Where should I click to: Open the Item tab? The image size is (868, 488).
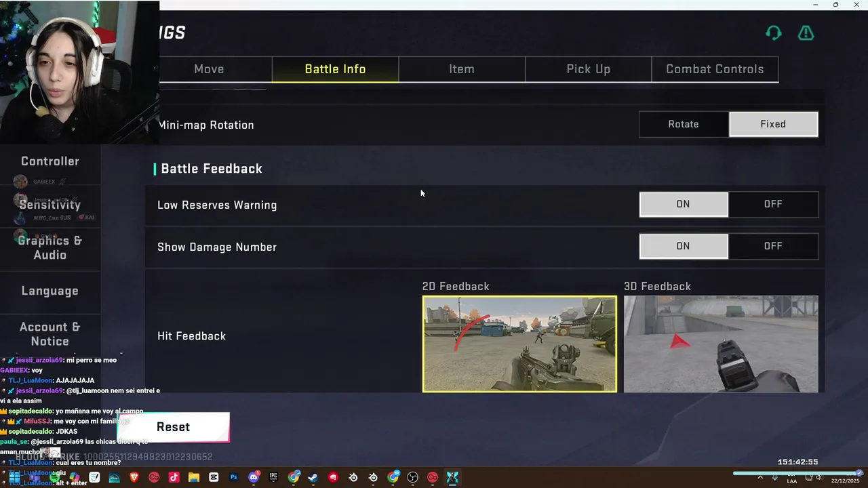coord(462,69)
